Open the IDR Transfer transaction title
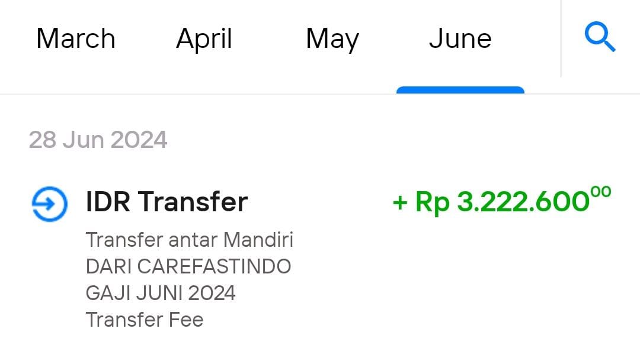Image resolution: width=640 pixels, height=364 pixels. [x=167, y=201]
